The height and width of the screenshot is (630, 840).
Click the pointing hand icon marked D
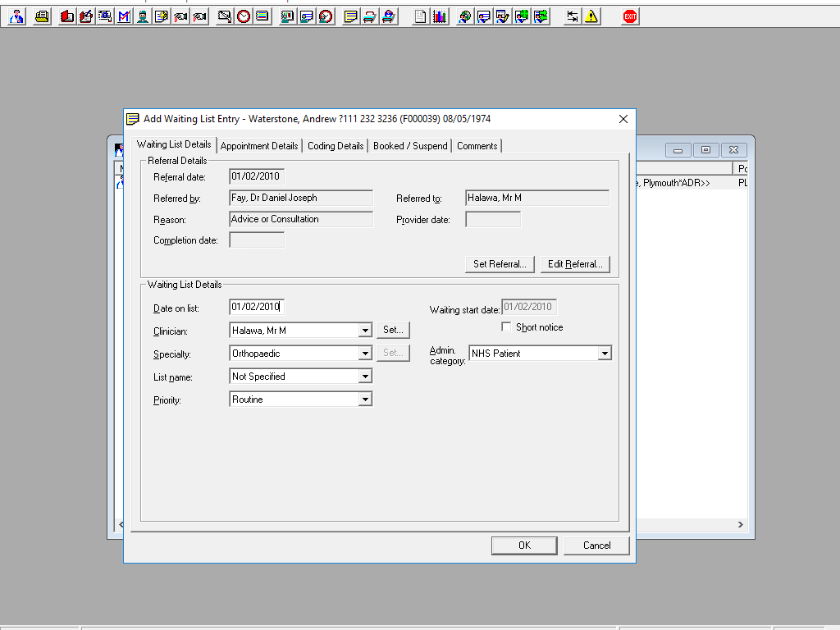180,16
